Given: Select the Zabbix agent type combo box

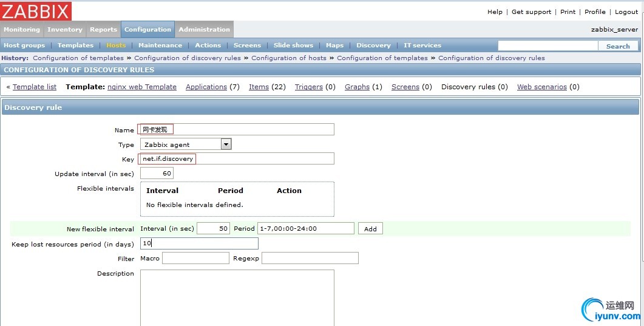Looking at the screenshot, I should click(x=186, y=144).
